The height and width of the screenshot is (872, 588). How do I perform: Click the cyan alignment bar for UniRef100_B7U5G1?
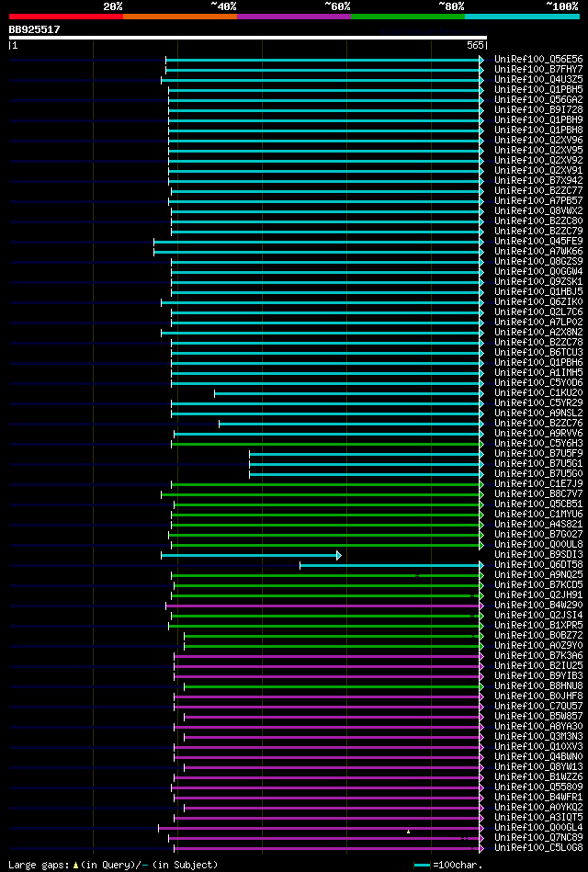(x=367, y=464)
